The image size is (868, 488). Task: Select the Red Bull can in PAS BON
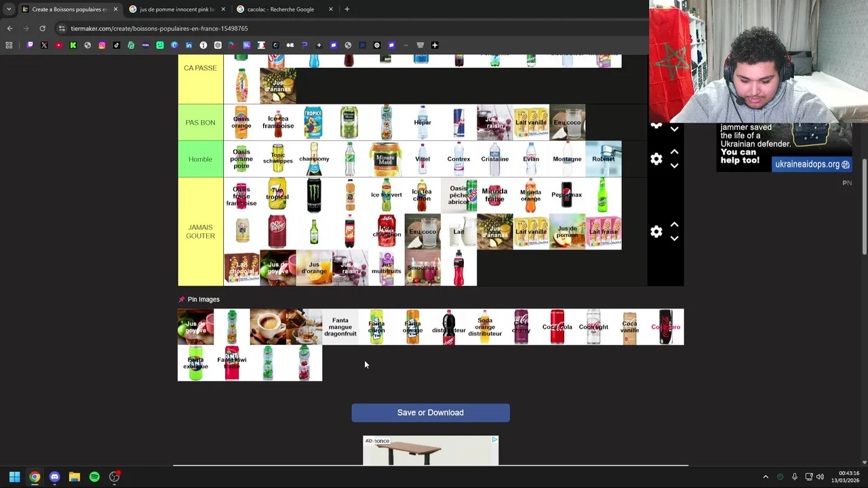click(x=458, y=123)
